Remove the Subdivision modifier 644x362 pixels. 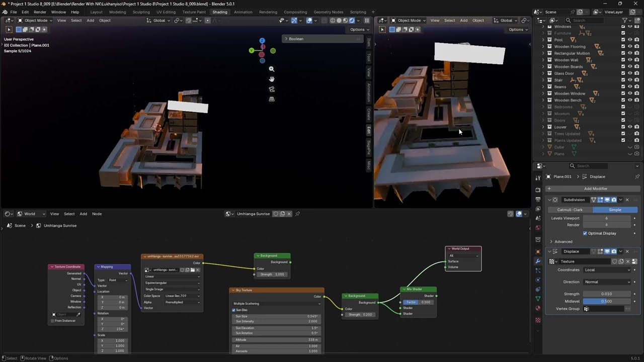point(627,200)
